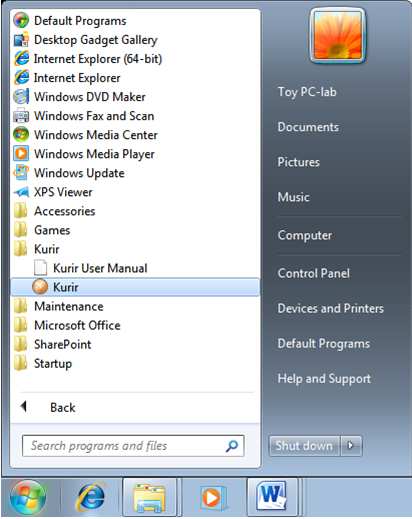The width and height of the screenshot is (412, 519).
Task: Click the Shut down button
Action: (x=304, y=445)
